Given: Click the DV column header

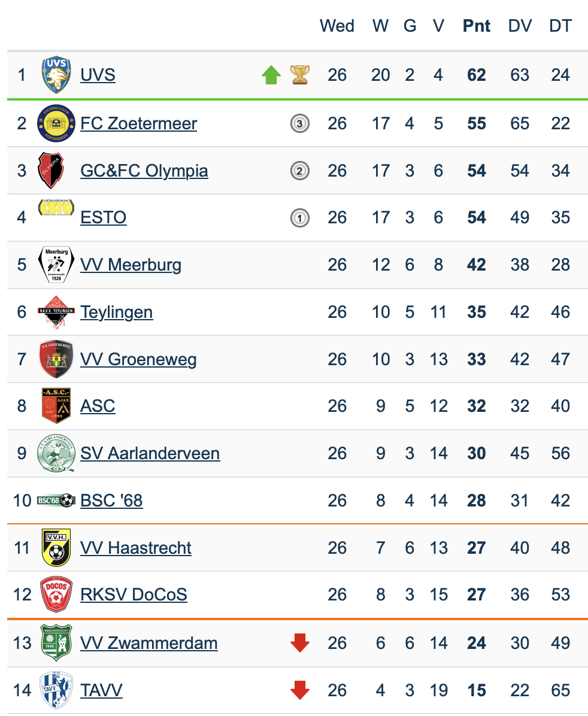Looking at the screenshot, I should [520, 26].
